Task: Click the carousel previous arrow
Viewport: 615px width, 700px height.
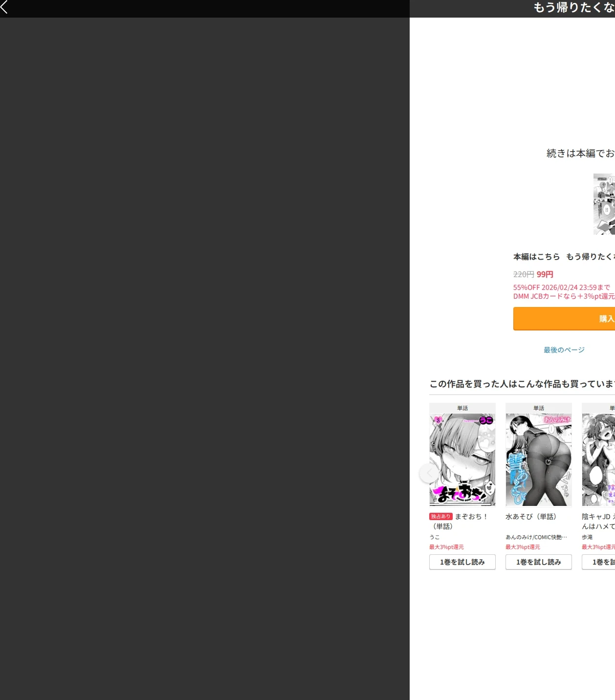Action: tap(429, 473)
